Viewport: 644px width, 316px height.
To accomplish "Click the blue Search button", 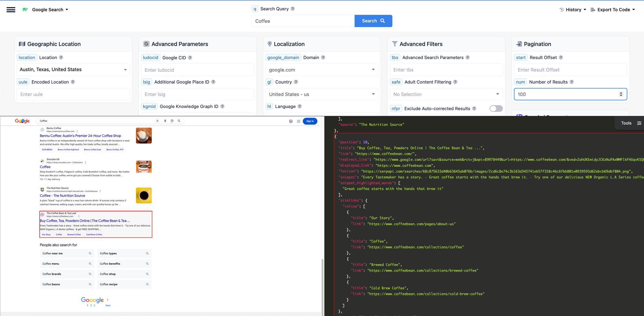I will point(373,21).
